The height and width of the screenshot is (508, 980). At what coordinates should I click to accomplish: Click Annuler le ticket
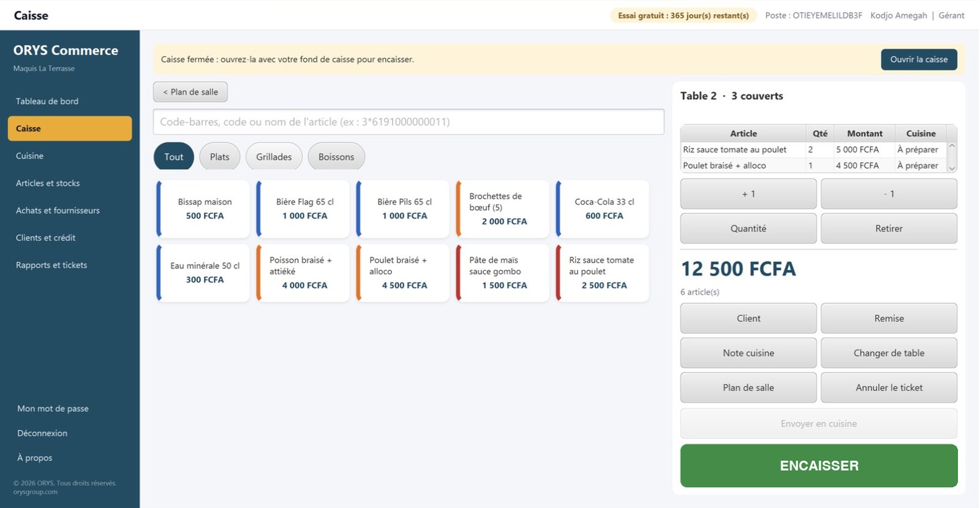click(889, 388)
